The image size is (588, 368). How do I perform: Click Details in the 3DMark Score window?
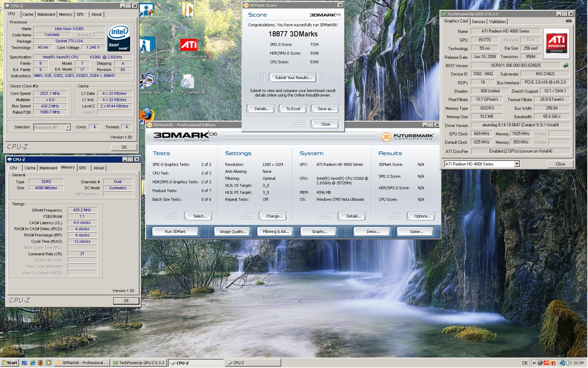pos(262,109)
